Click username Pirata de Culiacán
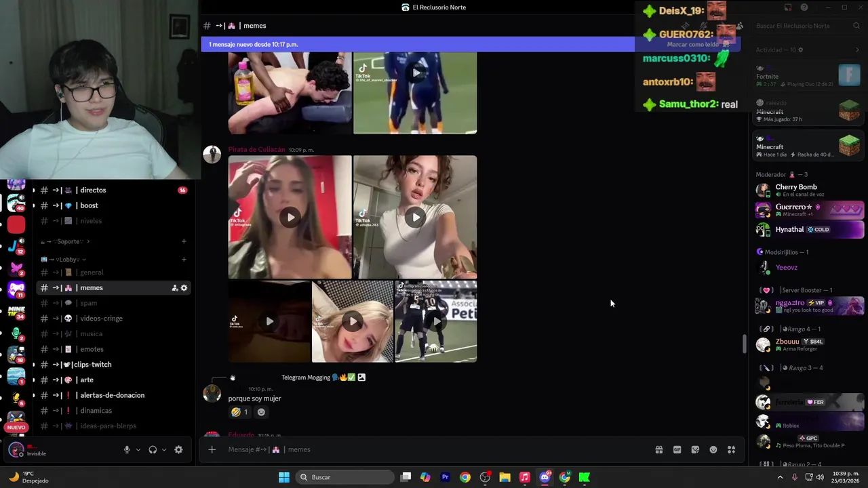The width and height of the screenshot is (868, 488). [x=256, y=150]
